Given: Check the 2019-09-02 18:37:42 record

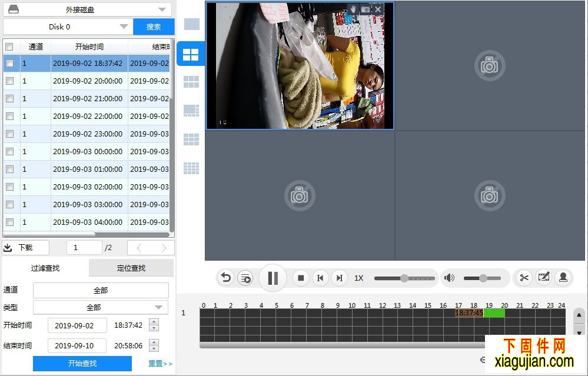Looking at the screenshot, I should (10, 64).
